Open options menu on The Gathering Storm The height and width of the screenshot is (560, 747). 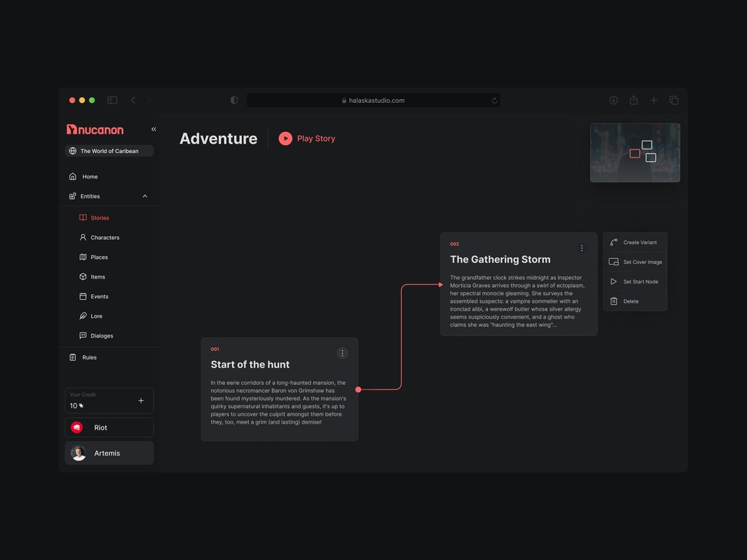(581, 248)
